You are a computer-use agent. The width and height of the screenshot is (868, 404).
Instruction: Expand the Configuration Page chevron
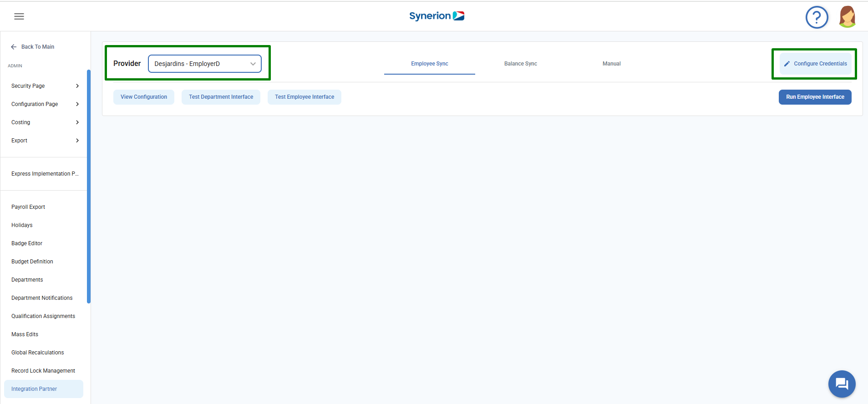pyautogui.click(x=77, y=104)
